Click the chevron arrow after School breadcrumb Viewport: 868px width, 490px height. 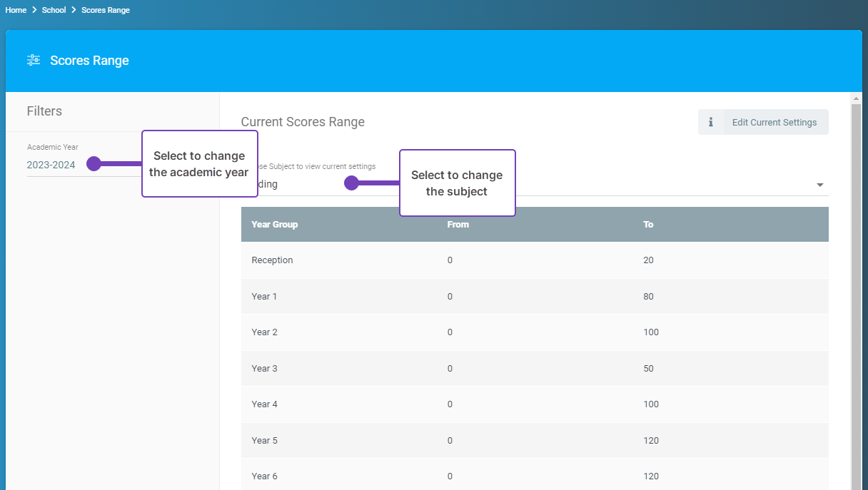74,10
